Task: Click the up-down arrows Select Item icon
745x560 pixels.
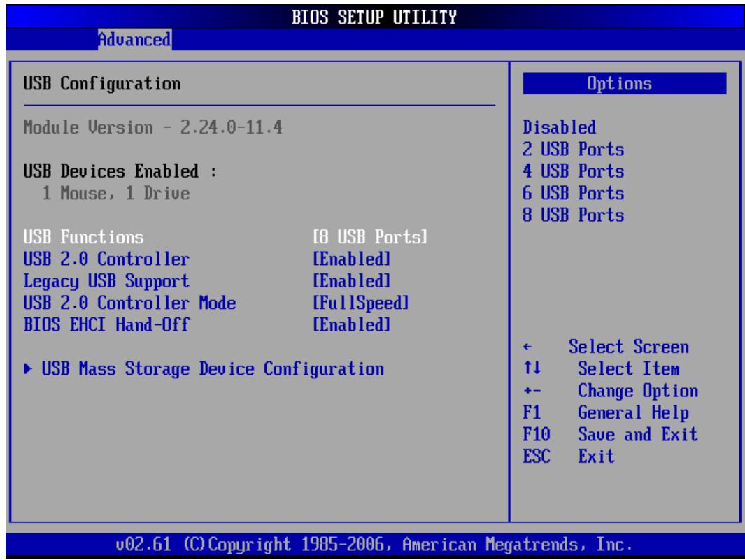Action: click(532, 368)
